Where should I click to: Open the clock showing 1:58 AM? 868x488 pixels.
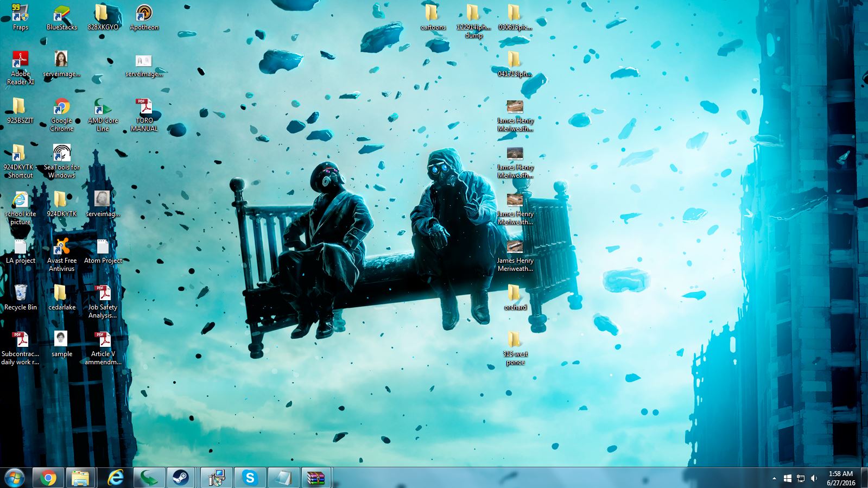click(841, 478)
